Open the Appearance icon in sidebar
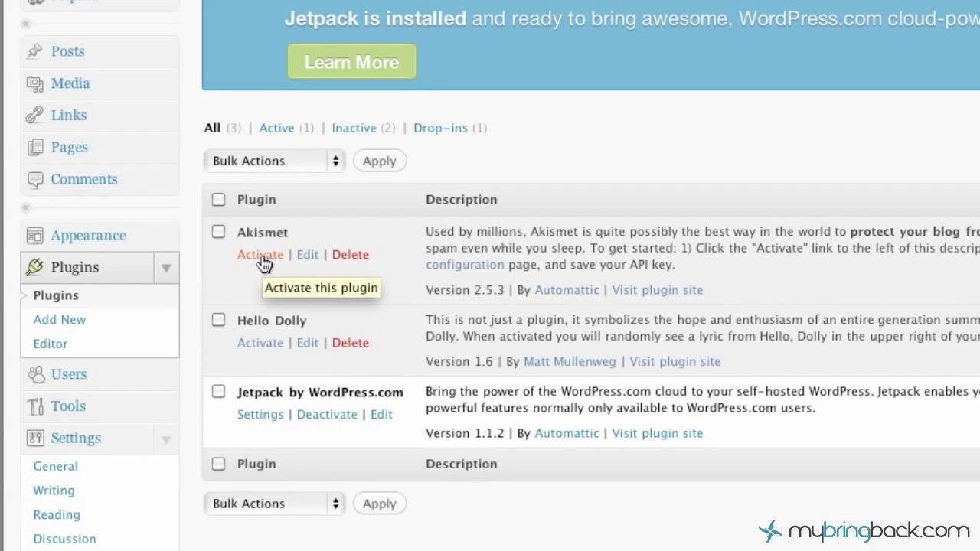Image resolution: width=980 pixels, height=551 pixels. pos(34,236)
